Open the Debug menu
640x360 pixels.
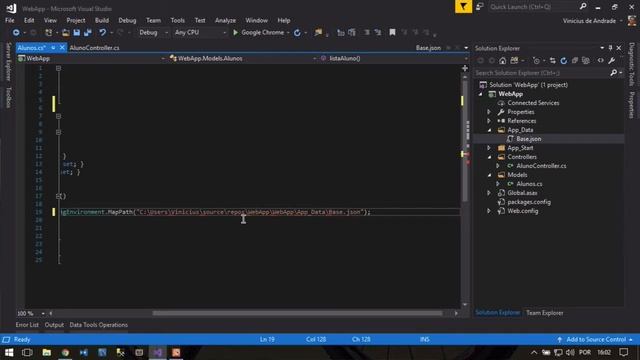(127, 20)
